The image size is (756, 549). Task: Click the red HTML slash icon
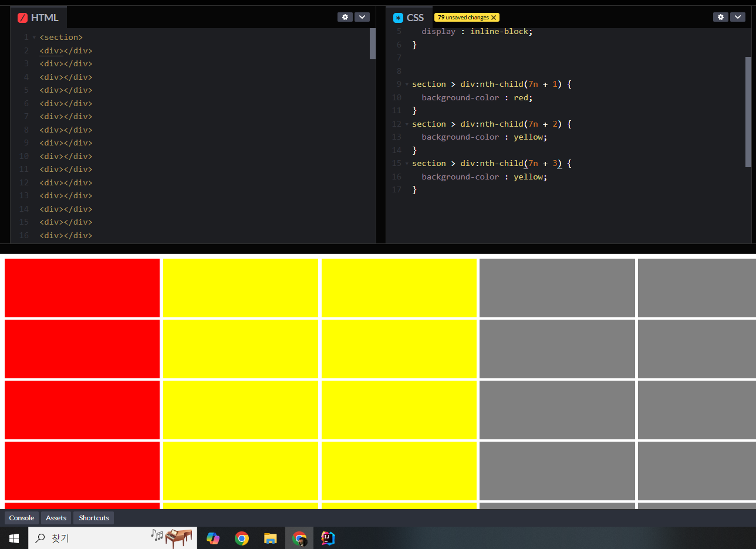[22, 18]
